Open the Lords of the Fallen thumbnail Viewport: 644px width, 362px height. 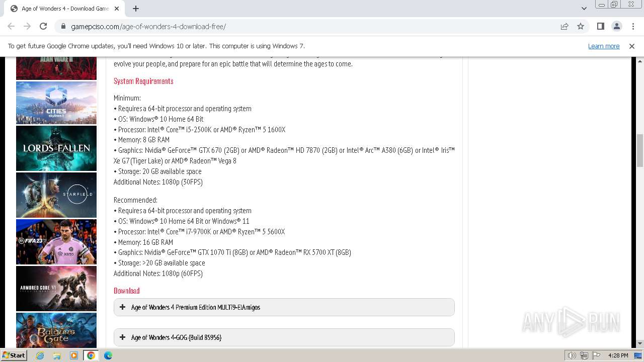click(x=56, y=148)
